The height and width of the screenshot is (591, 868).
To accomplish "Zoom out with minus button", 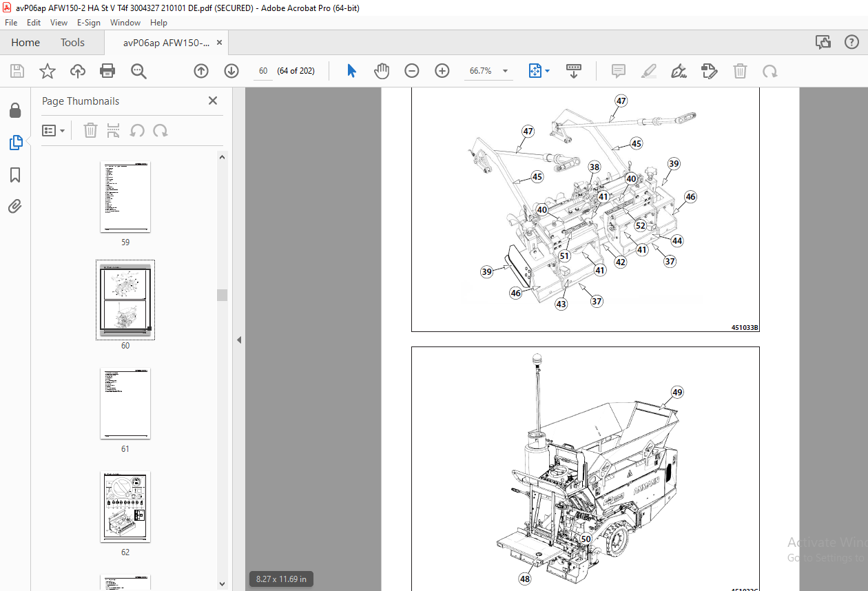I will [x=411, y=71].
